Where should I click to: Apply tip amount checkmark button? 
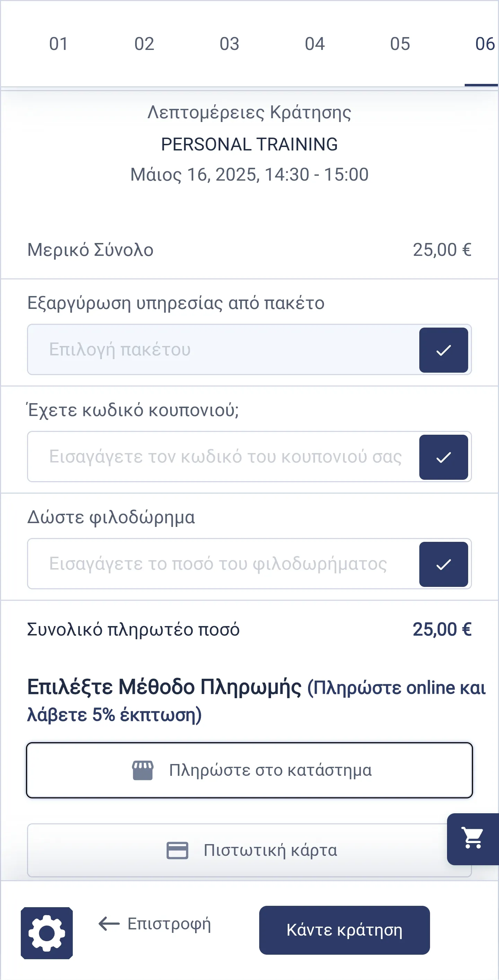444,564
